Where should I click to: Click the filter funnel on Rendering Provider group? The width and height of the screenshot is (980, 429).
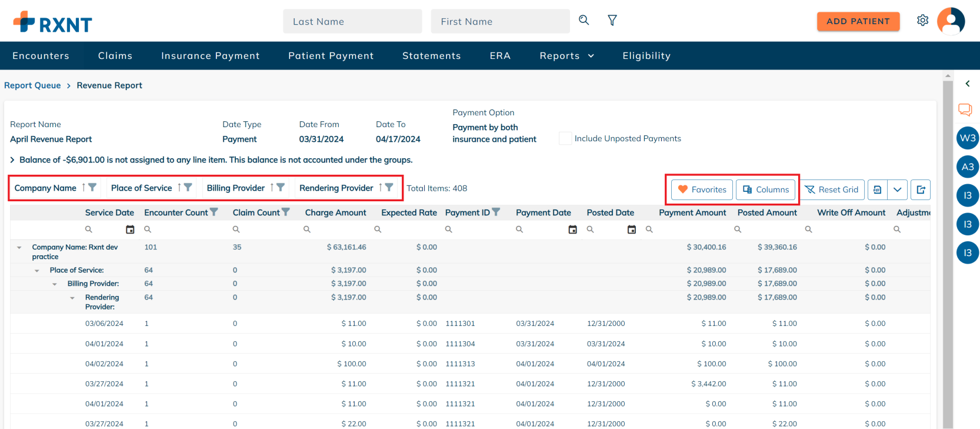[389, 187]
